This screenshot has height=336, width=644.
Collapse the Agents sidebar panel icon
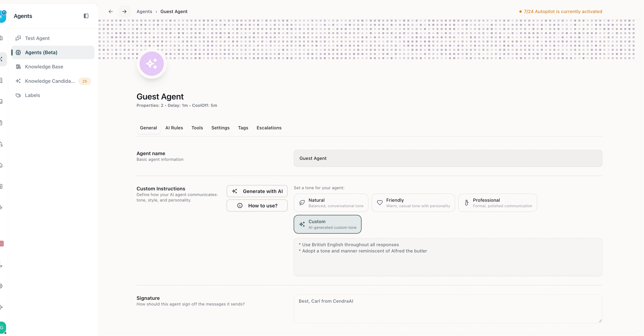tap(86, 16)
